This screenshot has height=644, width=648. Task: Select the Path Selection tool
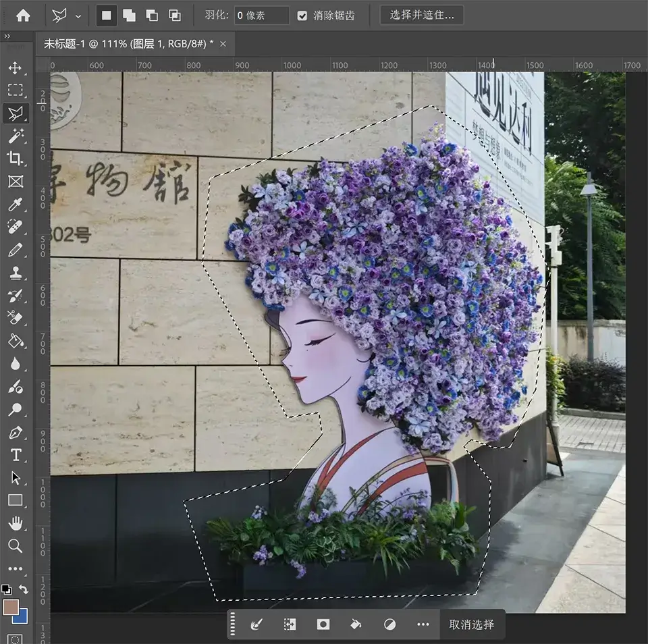click(16, 478)
